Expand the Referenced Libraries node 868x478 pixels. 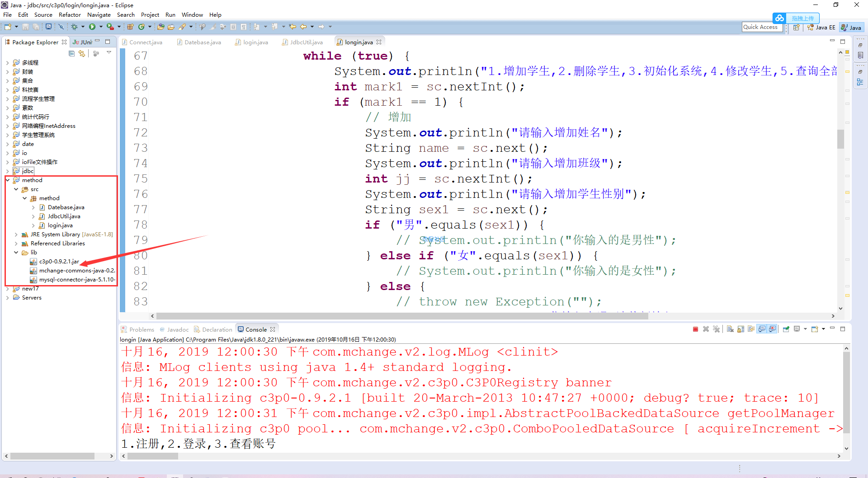16,244
